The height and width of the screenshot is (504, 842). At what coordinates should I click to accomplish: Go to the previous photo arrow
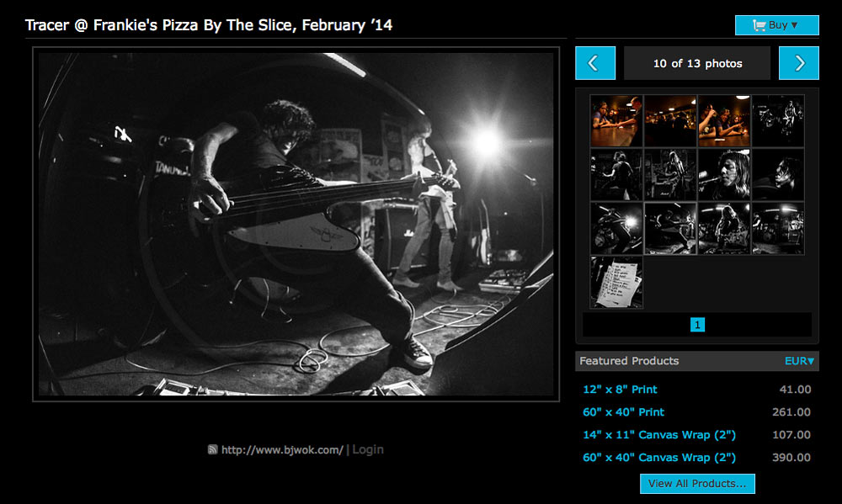coord(595,63)
